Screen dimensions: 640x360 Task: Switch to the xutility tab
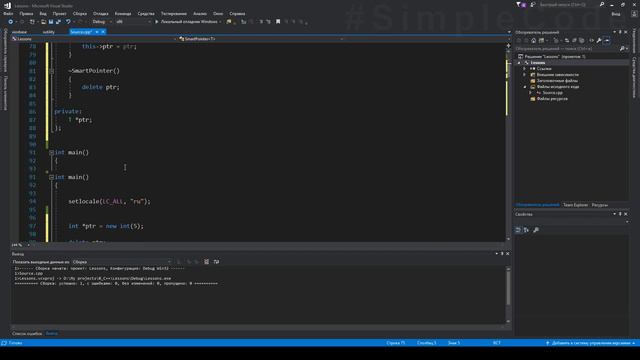pyautogui.click(x=48, y=32)
